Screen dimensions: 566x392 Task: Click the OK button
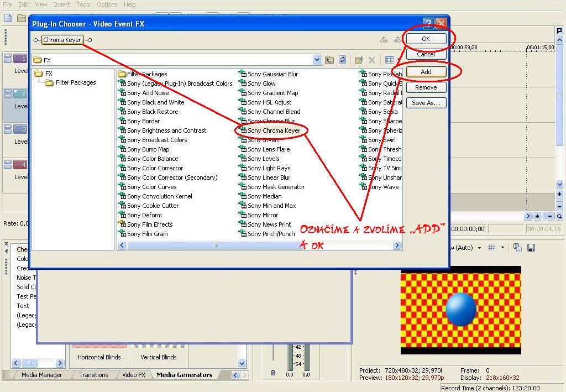tap(426, 39)
